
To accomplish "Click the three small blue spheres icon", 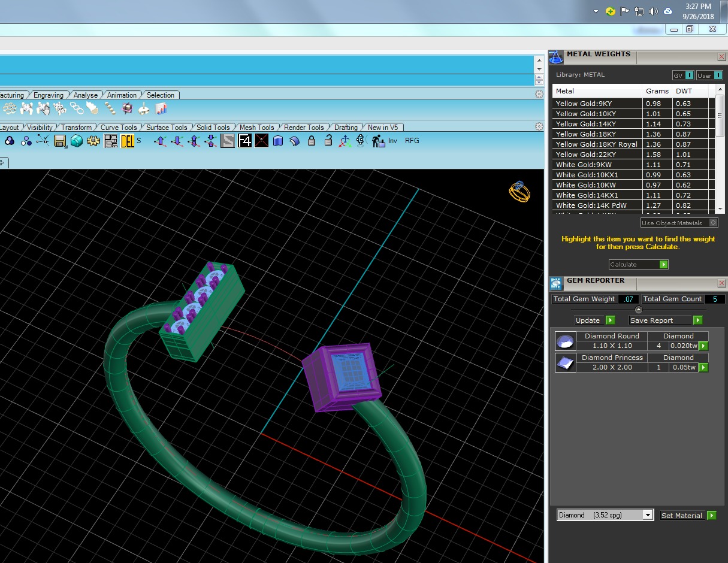I will [26, 141].
